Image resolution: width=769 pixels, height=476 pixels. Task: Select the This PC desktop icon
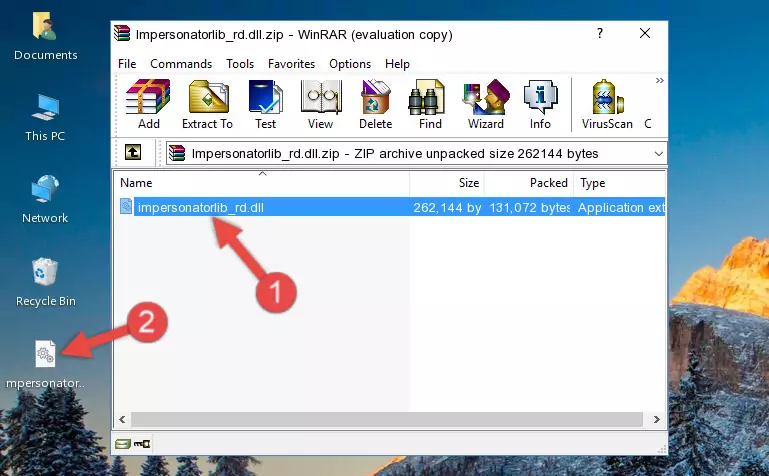point(45,118)
